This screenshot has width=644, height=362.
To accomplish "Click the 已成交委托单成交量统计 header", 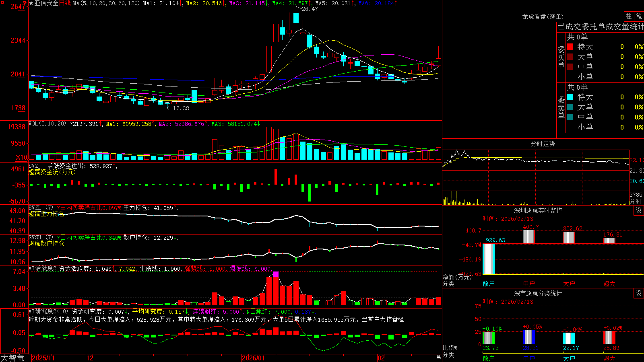I will [x=601, y=27].
